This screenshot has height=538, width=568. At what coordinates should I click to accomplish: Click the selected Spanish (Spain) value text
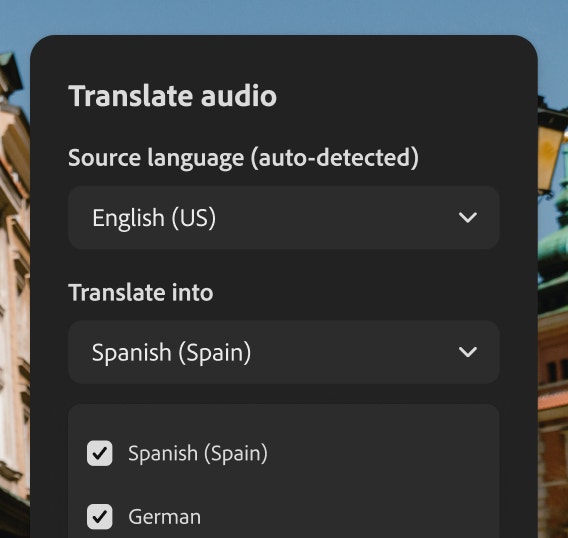click(x=171, y=353)
